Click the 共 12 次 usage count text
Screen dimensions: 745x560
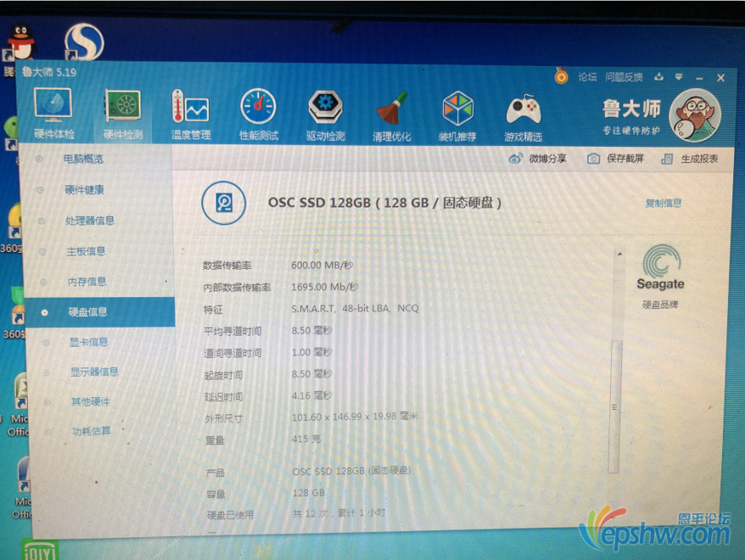point(339,513)
